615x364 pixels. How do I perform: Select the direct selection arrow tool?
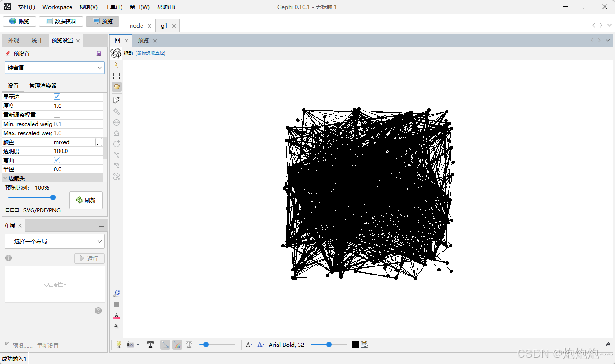click(117, 65)
